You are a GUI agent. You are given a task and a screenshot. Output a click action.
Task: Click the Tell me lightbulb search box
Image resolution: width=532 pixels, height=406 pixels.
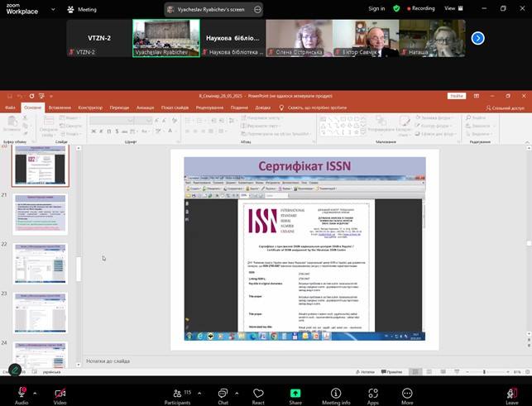tap(314, 107)
